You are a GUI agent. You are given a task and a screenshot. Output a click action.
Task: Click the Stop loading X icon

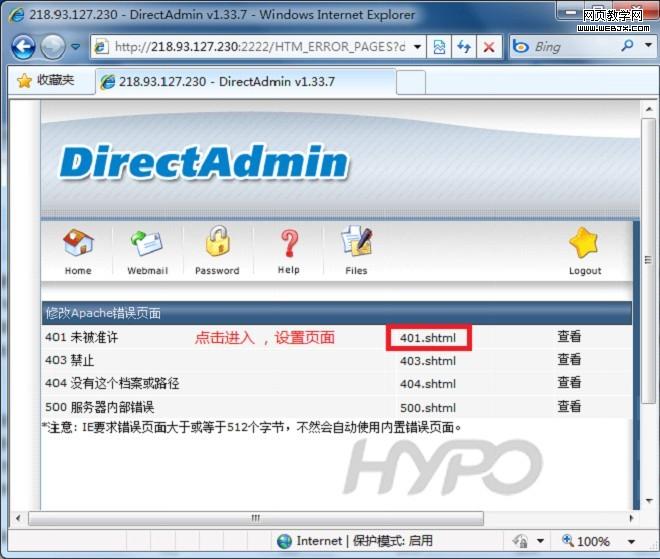point(489,47)
